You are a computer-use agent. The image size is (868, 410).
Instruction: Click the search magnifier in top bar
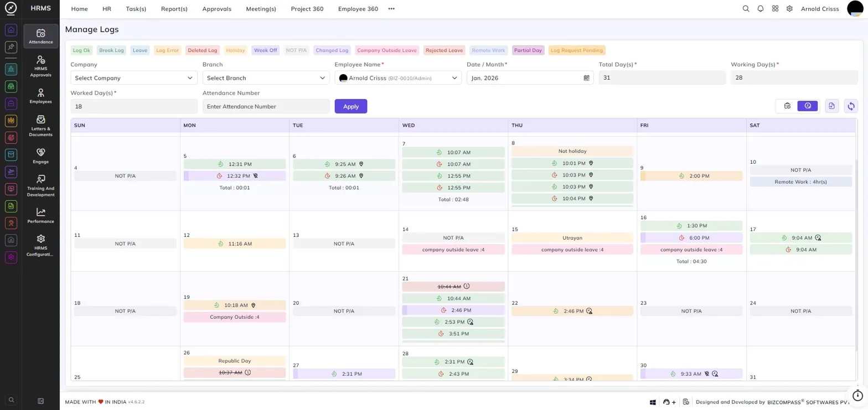(746, 9)
